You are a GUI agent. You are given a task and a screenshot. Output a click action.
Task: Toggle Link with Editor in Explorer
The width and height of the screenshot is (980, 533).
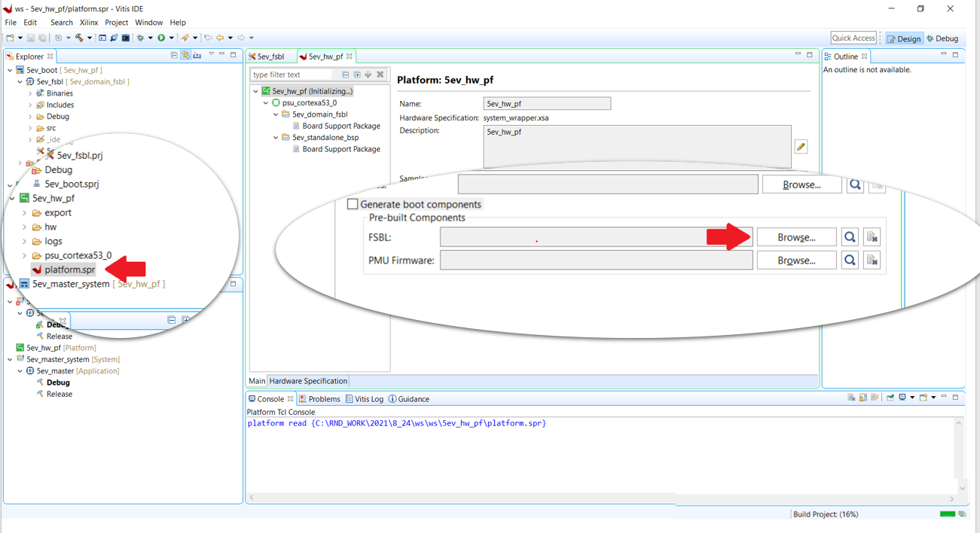pos(185,56)
